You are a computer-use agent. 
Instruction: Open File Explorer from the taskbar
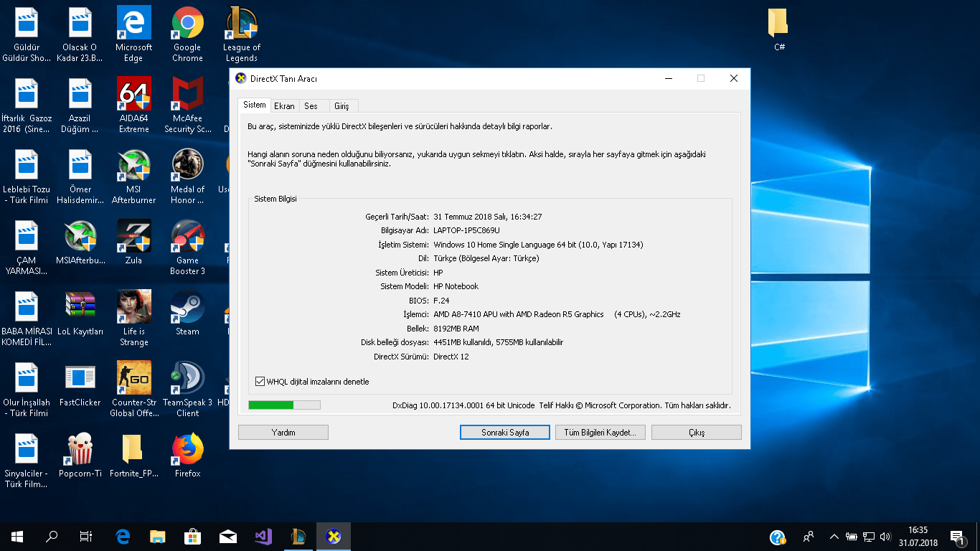tap(158, 537)
